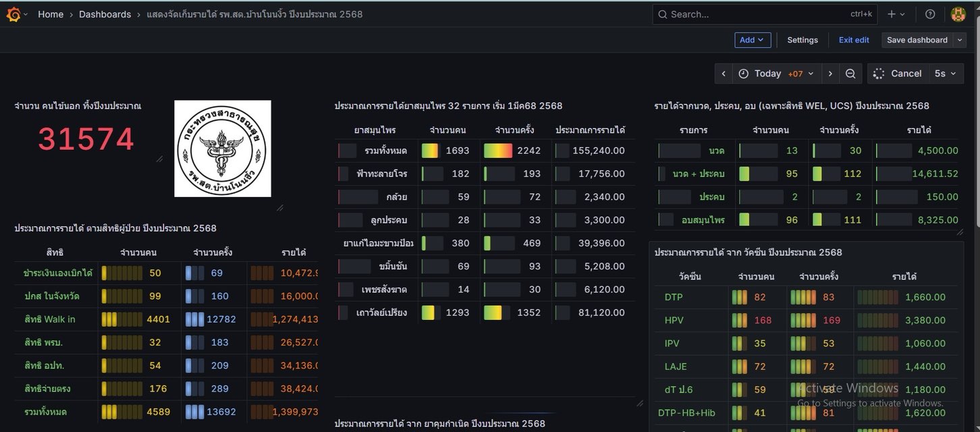The height and width of the screenshot is (432, 980).
Task: Open the 5s refresh interval dropdown
Action: tap(945, 74)
